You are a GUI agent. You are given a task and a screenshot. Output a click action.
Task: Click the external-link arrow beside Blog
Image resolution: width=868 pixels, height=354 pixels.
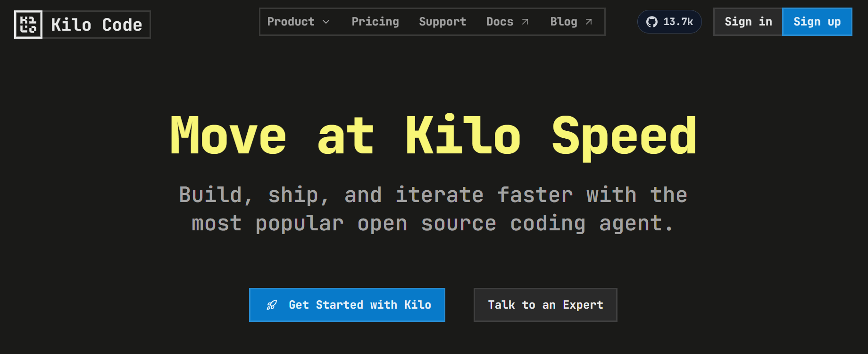(589, 22)
